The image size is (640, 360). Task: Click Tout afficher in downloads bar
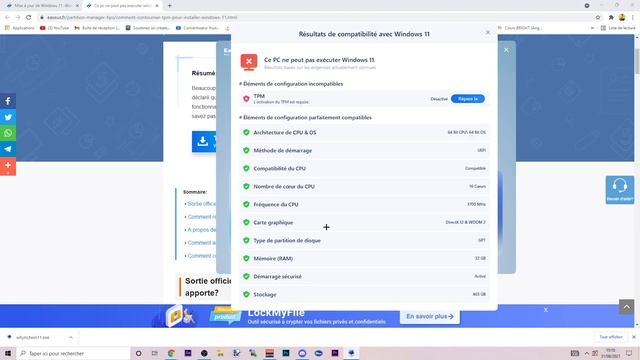(611, 337)
